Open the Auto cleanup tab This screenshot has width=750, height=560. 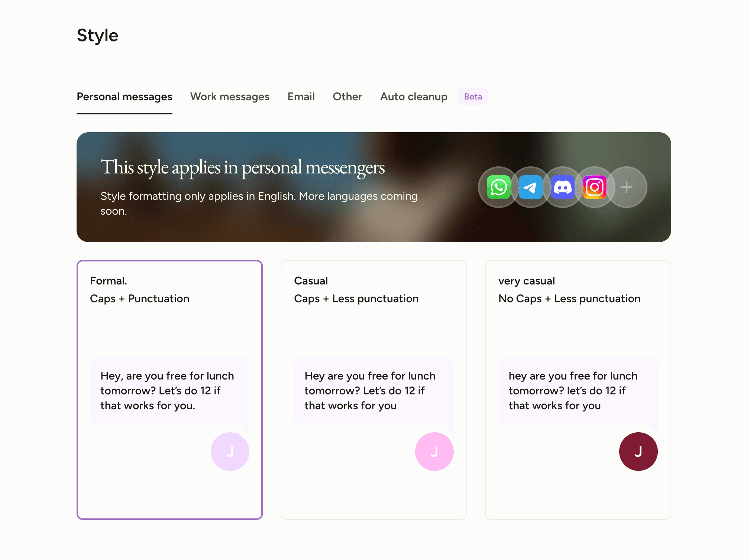tap(414, 97)
